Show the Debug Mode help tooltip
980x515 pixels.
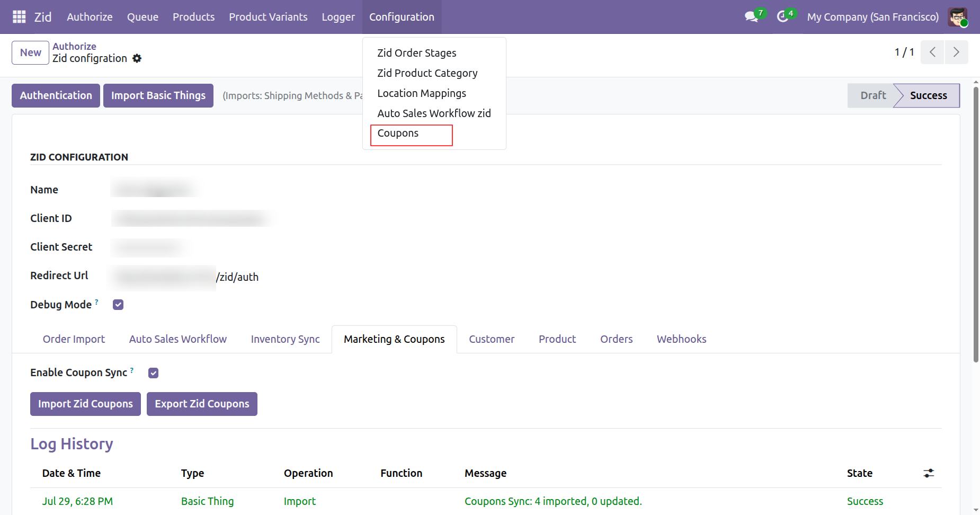click(x=96, y=302)
